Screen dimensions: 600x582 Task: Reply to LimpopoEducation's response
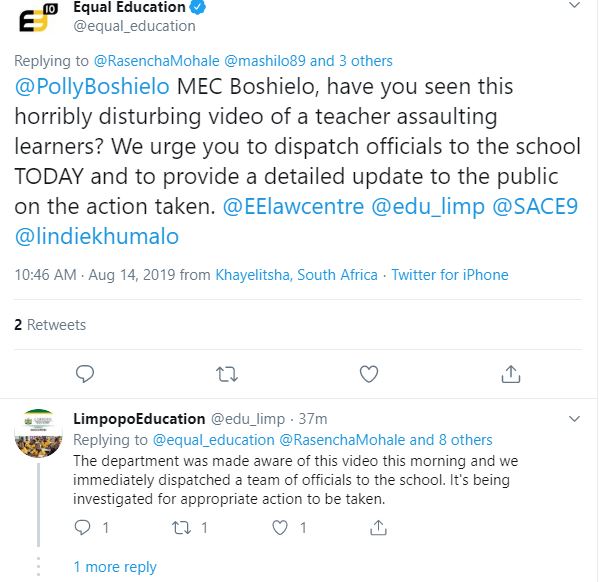click(85, 526)
